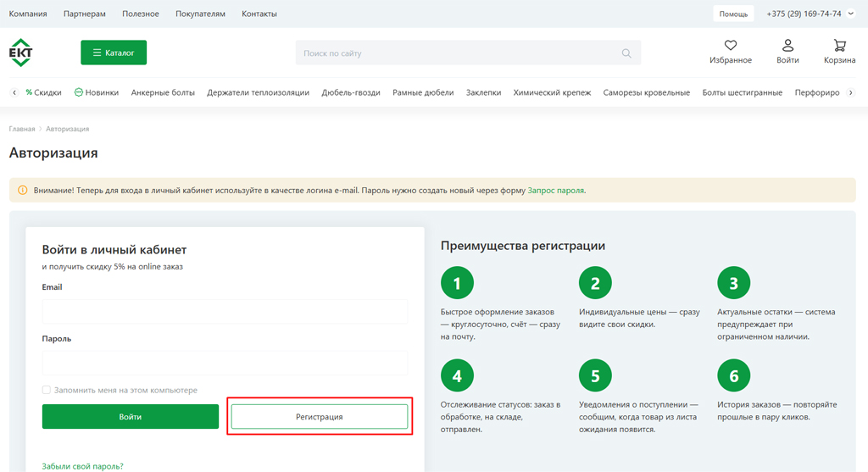Expand the phone number dropdown arrow
868x472 pixels.
[850, 14]
